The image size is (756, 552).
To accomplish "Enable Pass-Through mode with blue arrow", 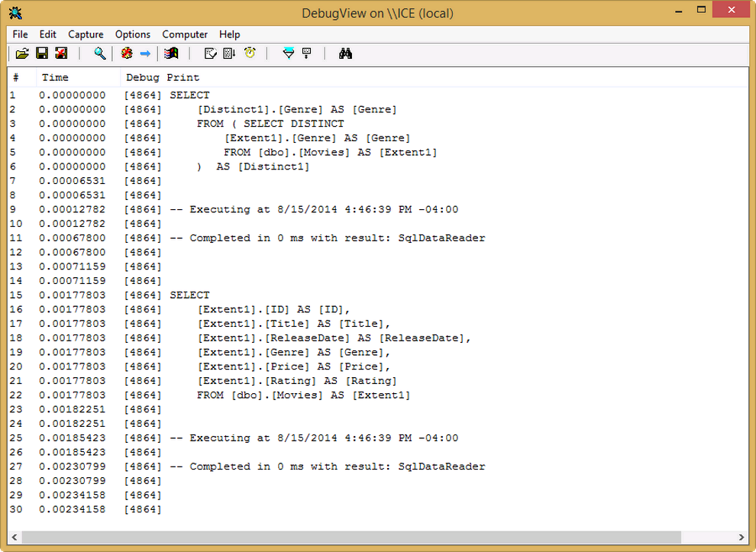I will (x=147, y=53).
